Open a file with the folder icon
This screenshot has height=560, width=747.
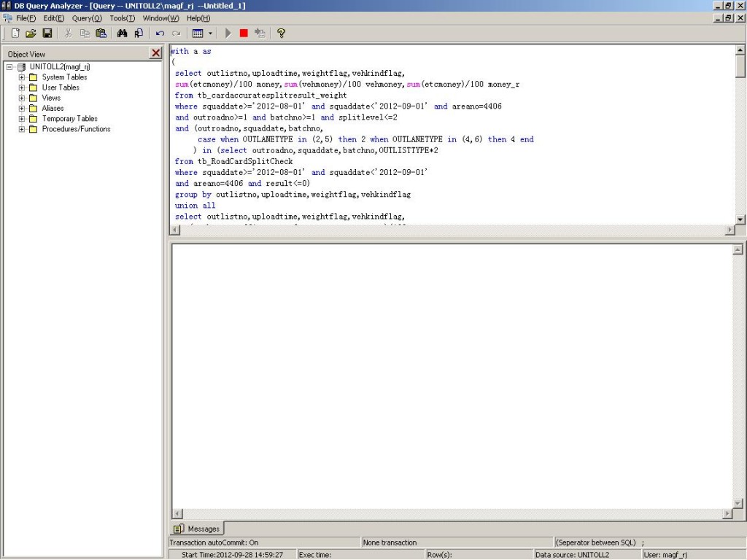[x=31, y=33]
